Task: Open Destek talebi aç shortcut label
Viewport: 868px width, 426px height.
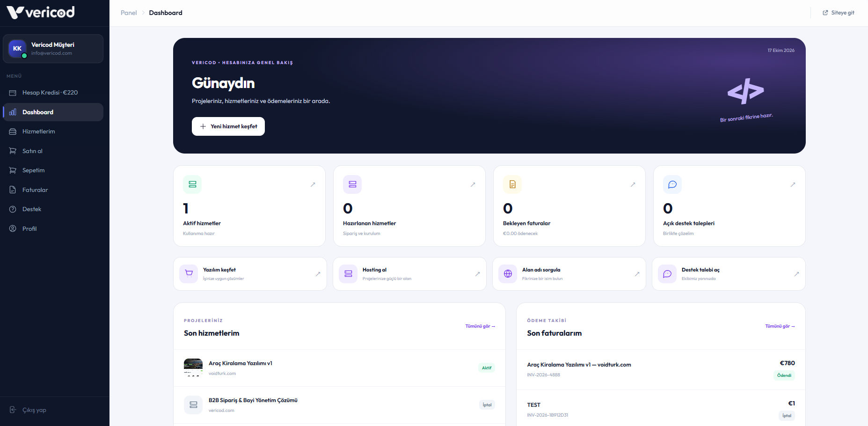Action: [700, 270]
